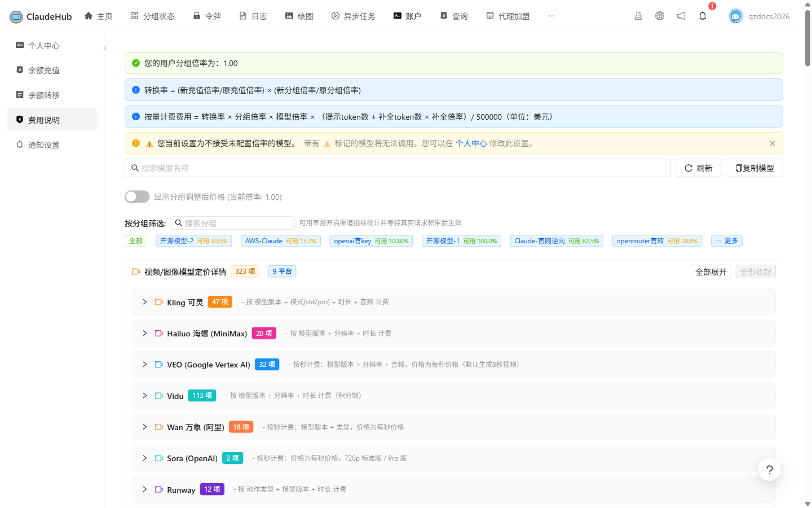Open the notification bell icon

703,16
